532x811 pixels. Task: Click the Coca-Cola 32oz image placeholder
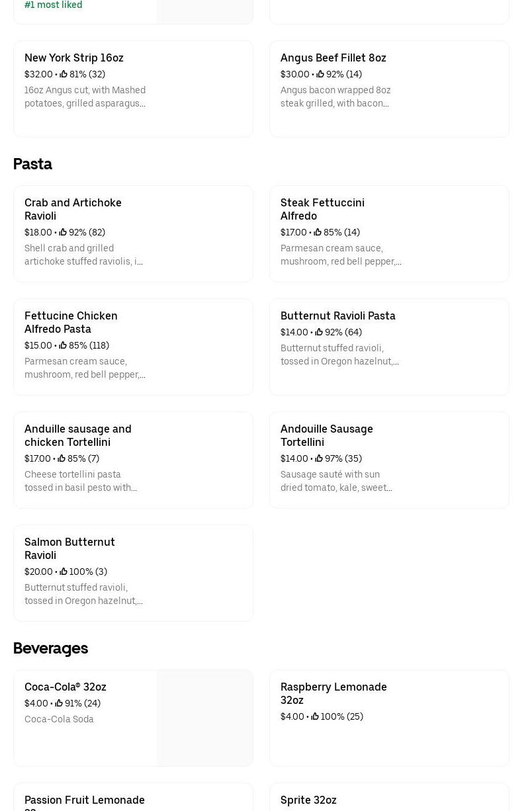point(204,718)
